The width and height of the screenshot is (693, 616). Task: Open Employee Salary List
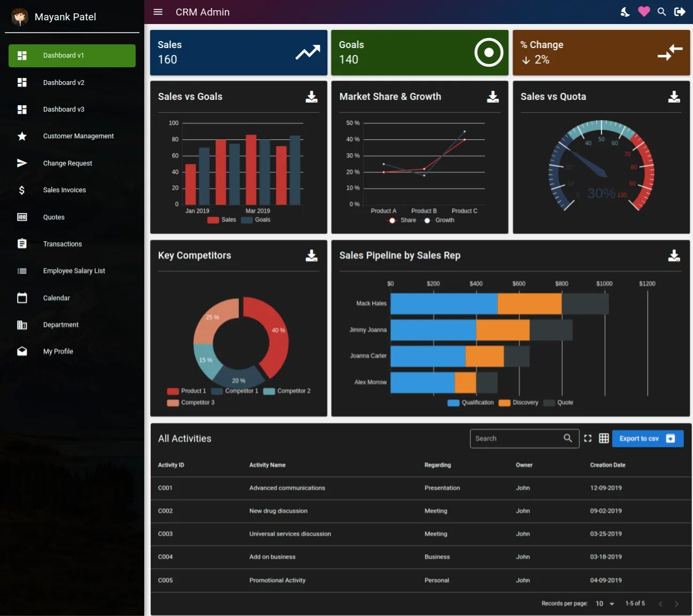[72, 271]
